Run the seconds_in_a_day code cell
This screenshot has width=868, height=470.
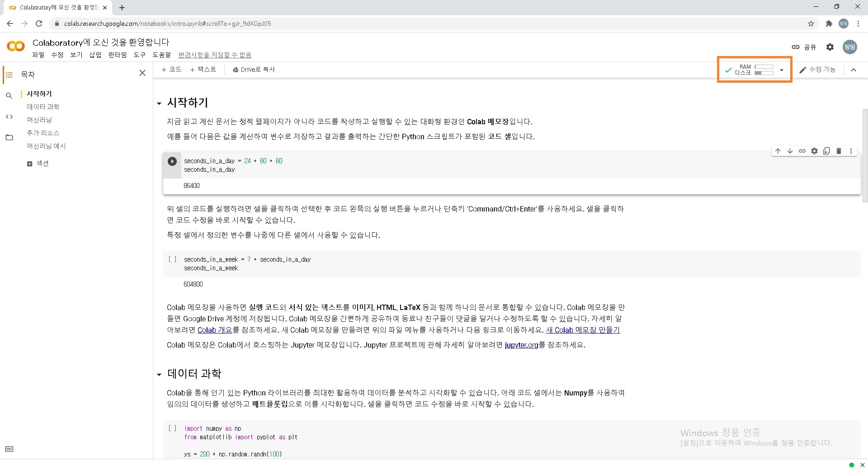coord(172,161)
